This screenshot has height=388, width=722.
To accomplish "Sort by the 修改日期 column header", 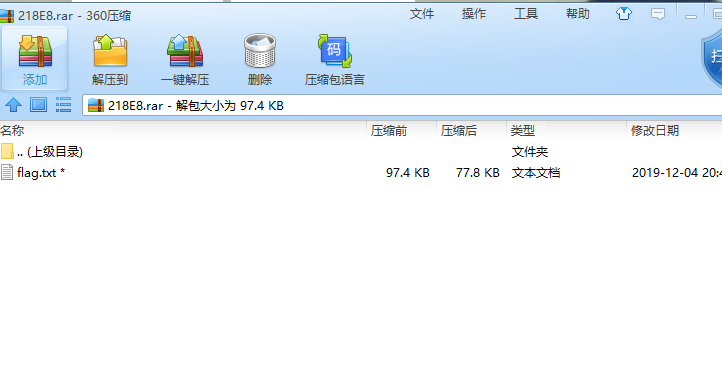I will click(x=674, y=131).
